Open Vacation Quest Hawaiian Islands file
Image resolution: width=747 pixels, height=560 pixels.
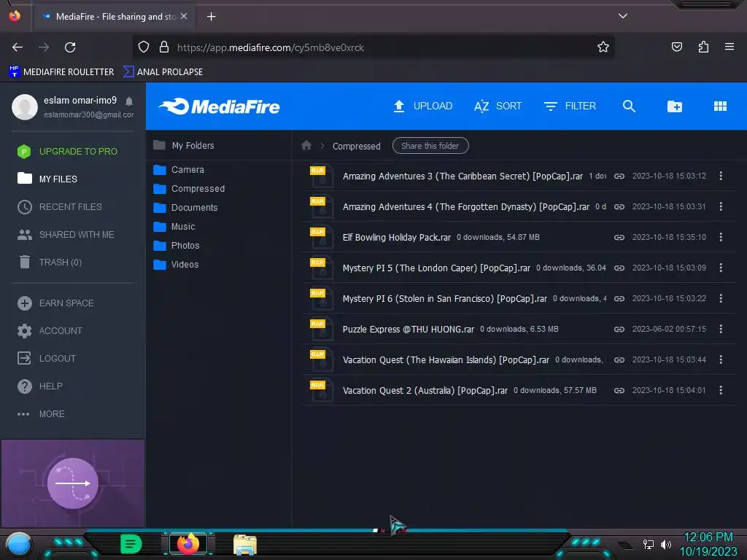446,359
